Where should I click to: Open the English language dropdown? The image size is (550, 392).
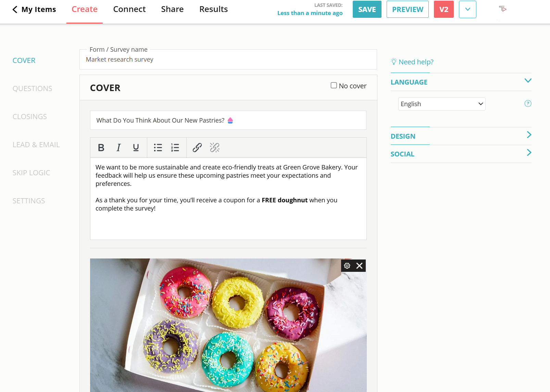click(442, 104)
